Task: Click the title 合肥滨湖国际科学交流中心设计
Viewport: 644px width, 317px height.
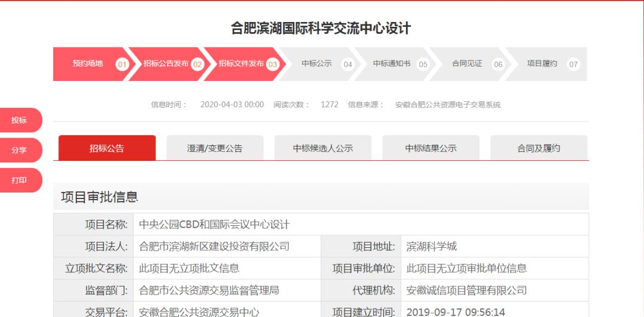Action: coord(321,29)
